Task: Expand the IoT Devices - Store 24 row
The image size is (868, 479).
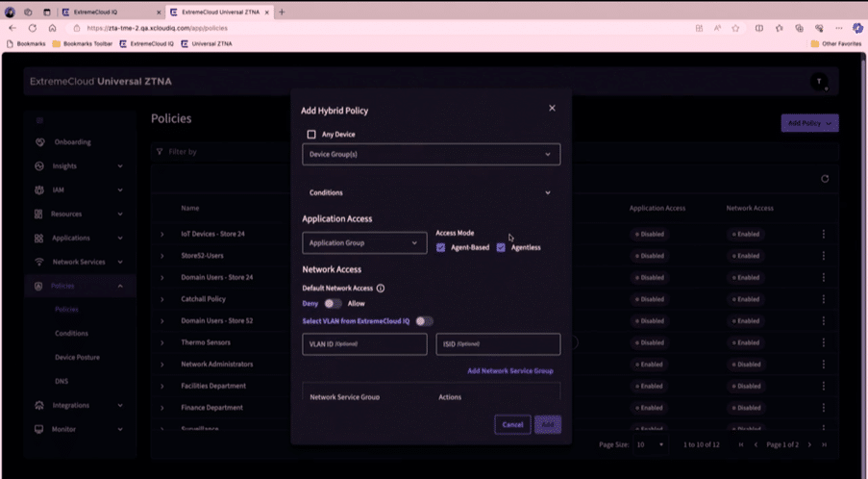Action: (162, 235)
